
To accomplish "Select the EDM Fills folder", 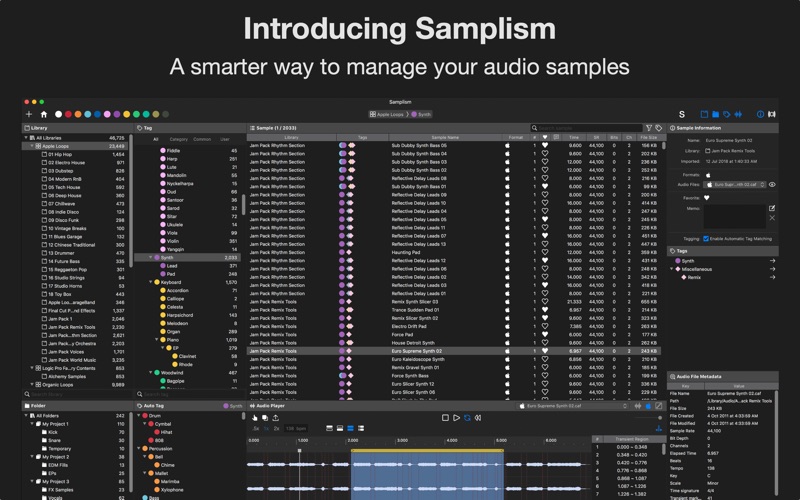I will 58,465.
